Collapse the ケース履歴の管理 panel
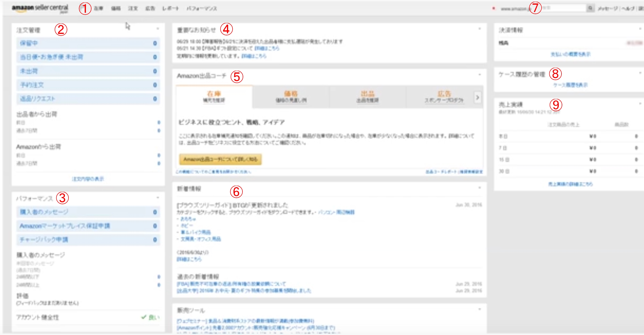 coord(640,73)
